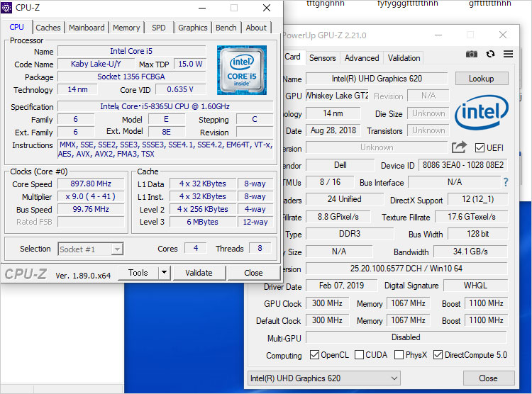The width and height of the screenshot is (532, 394).
Task: Open the Socket #1 selection dropdown
Action: click(90, 249)
